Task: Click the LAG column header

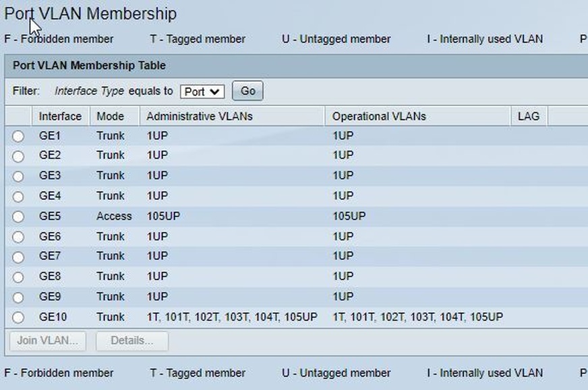Action: pyautogui.click(x=529, y=116)
